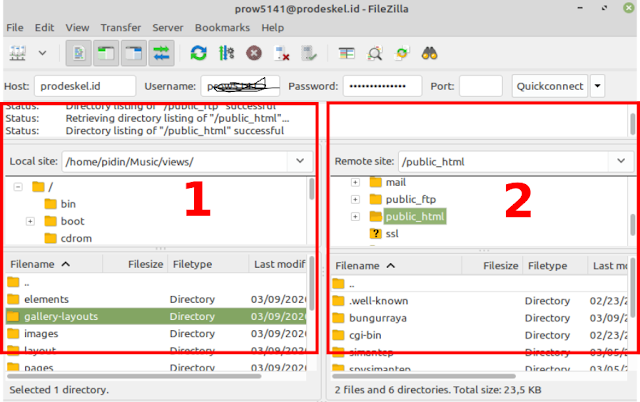Viewport: 640px width, 402px height.
Task: Sort local files by Filetype column
Action: pos(208,264)
